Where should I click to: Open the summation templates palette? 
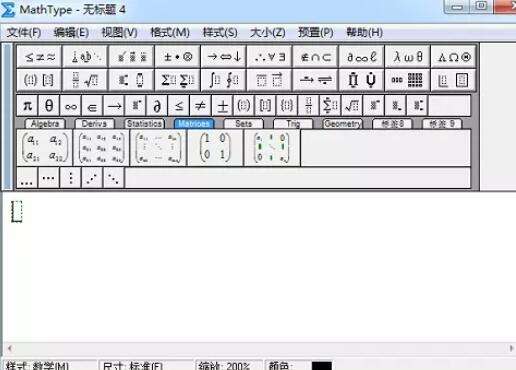coord(177,80)
